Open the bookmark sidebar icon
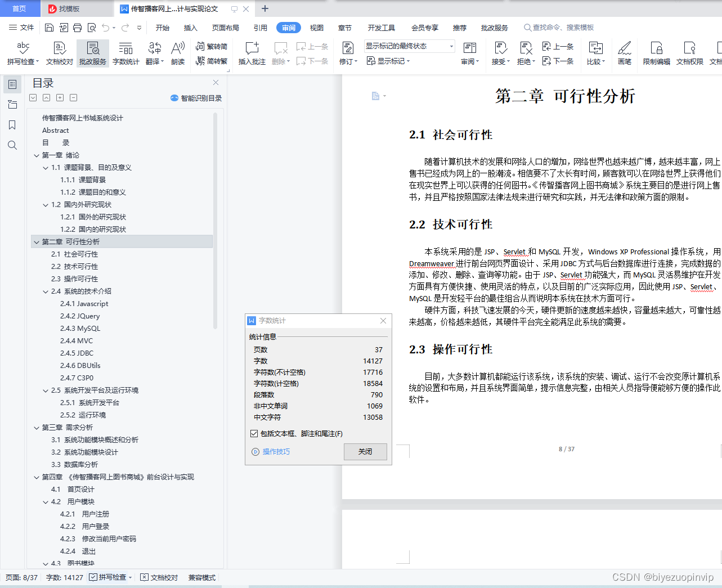 pyautogui.click(x=12, y=125)
